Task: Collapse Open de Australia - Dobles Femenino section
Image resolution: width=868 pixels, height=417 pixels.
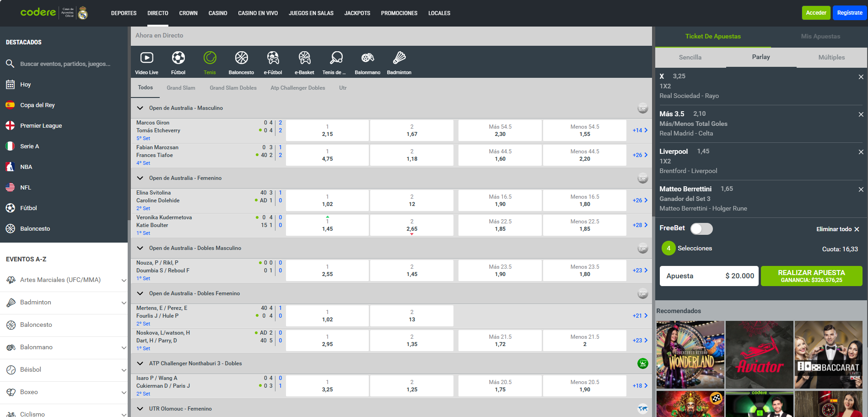Action: 140,293
